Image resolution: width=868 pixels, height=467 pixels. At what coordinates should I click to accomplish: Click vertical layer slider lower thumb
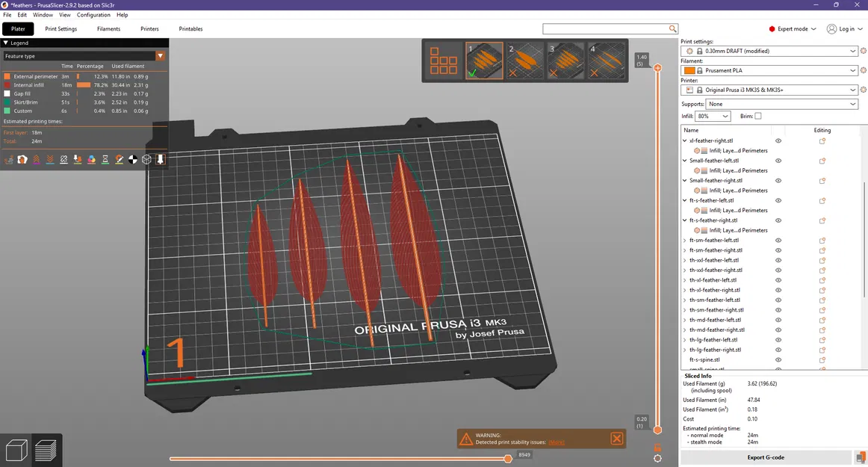coord(657,430)
